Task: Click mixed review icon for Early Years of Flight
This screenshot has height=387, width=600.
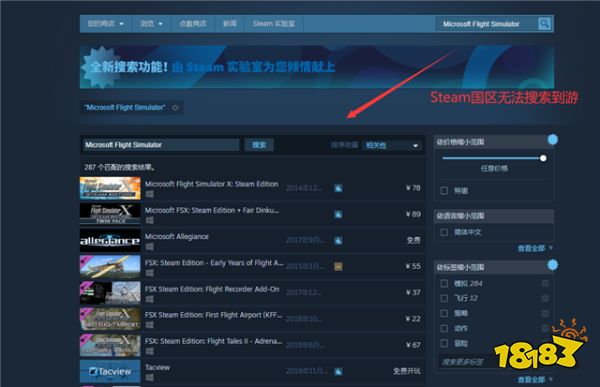Action: (x=338, y=266)
